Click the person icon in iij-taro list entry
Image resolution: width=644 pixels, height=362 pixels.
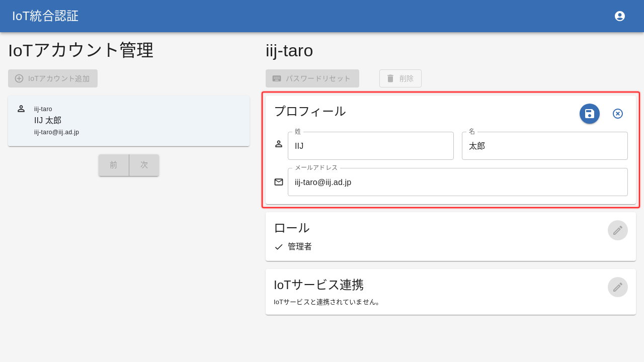(21, 109)
